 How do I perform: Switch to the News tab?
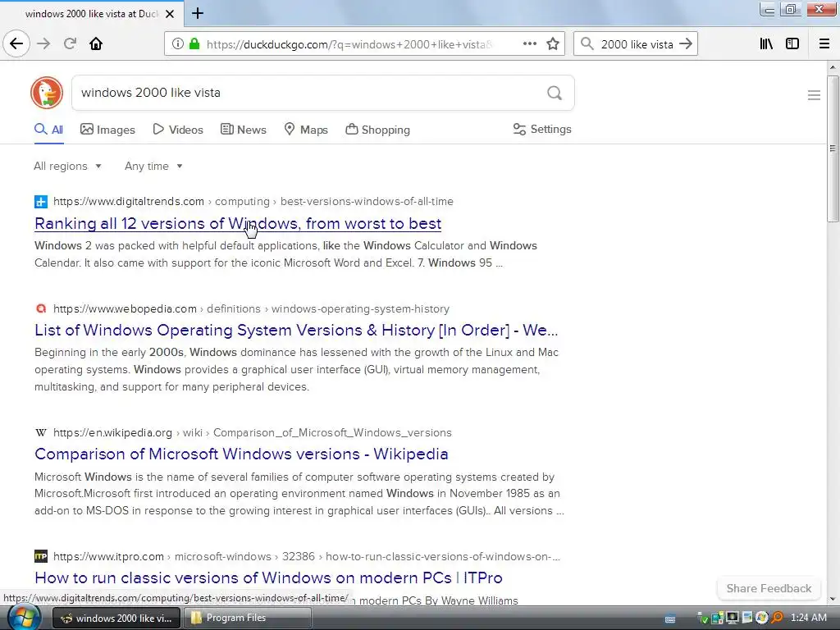click(243, 130)
